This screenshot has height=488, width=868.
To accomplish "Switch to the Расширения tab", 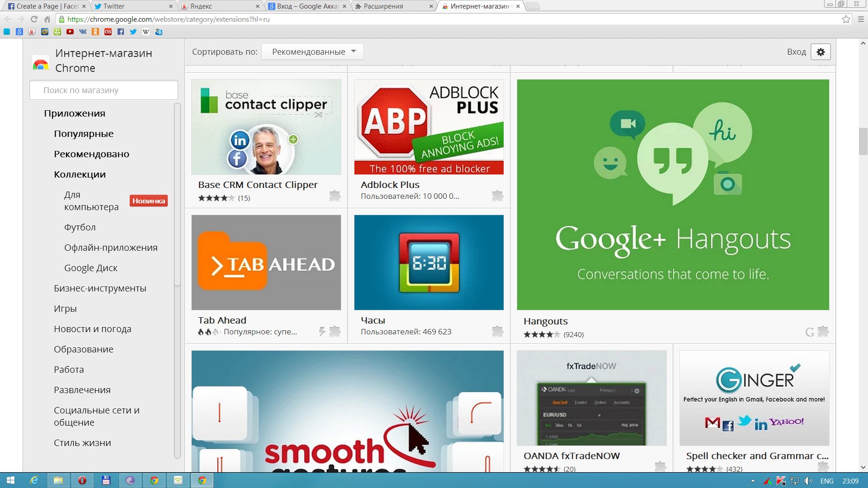I will (x=394, y=6).
